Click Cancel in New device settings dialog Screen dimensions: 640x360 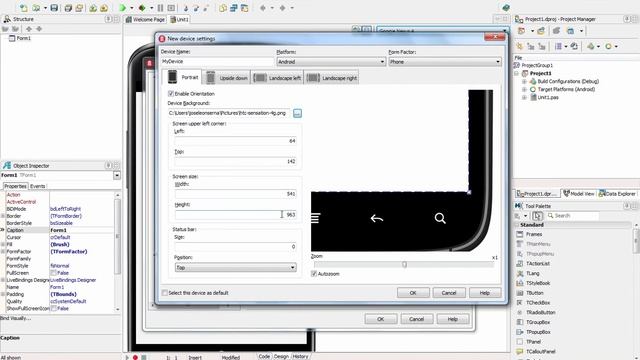(449, 293)
